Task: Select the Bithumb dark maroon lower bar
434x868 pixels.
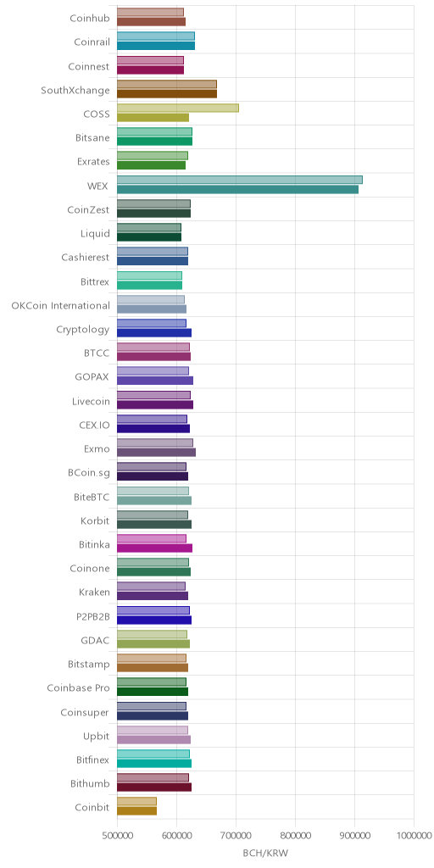Action: [154, 787]
